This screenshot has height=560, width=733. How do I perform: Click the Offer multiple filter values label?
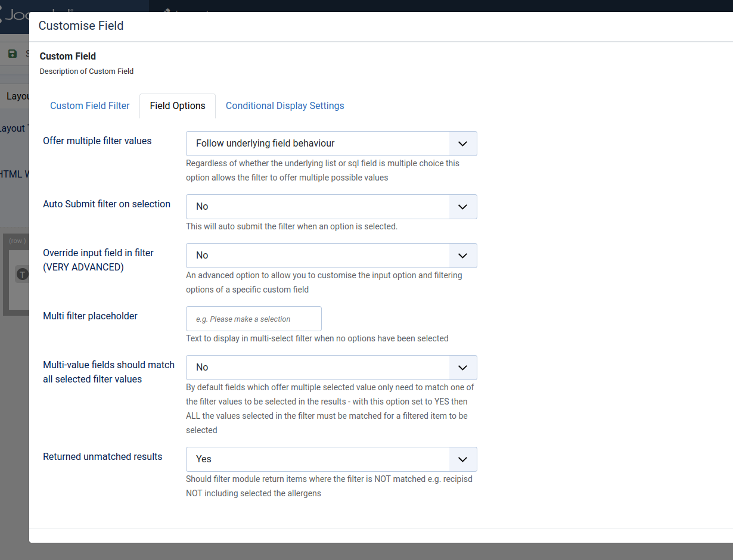(x=97, y=141)
